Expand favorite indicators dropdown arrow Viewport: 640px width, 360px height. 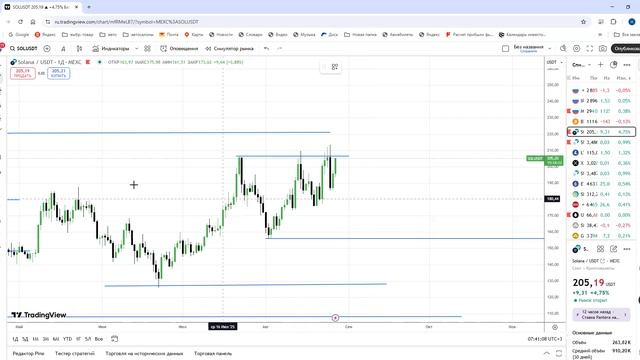coord(136,49)
